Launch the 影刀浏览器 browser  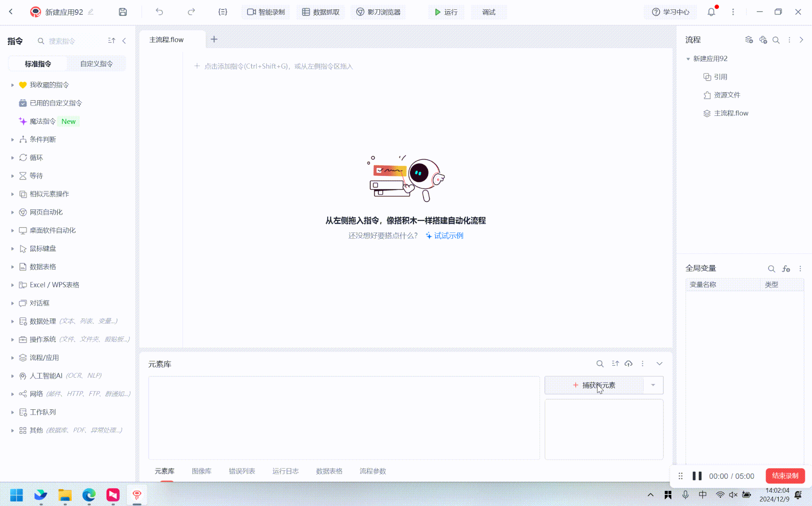378,12
